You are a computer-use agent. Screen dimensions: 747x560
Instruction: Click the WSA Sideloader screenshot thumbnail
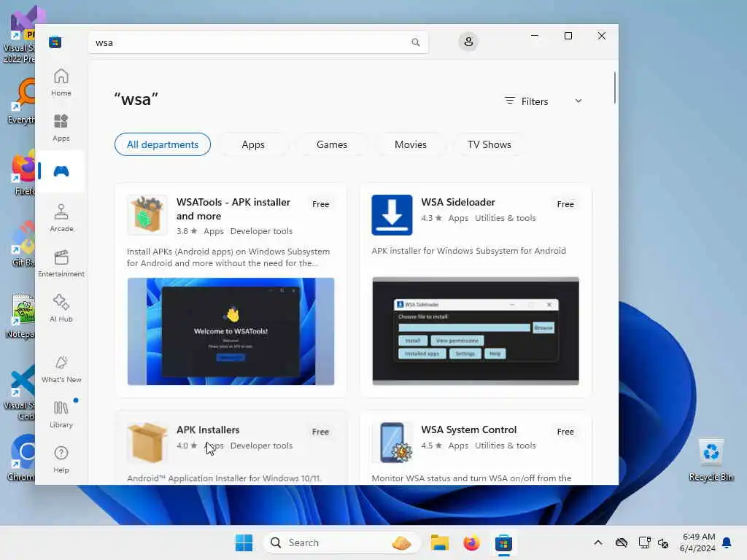point(476,331)
